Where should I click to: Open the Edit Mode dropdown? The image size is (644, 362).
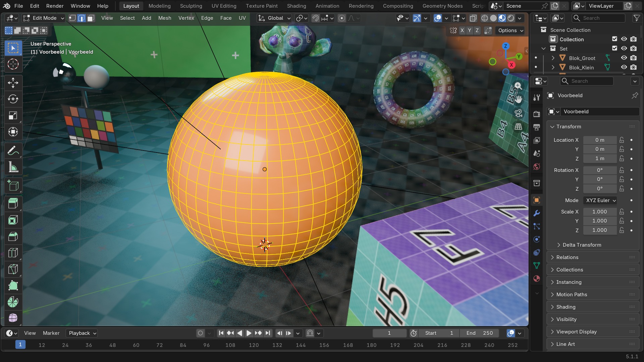point(44,18)
